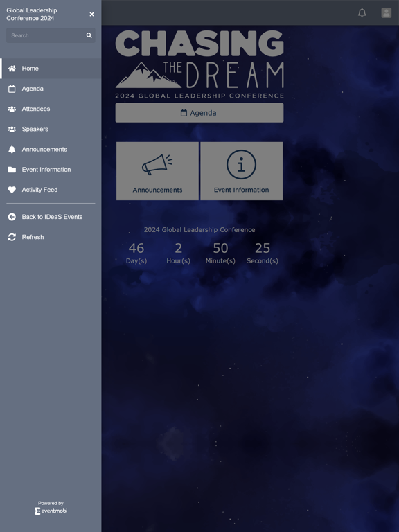399x532 pixels.
Task: Click the circled info icon
Action: click(x=241, y=165)
